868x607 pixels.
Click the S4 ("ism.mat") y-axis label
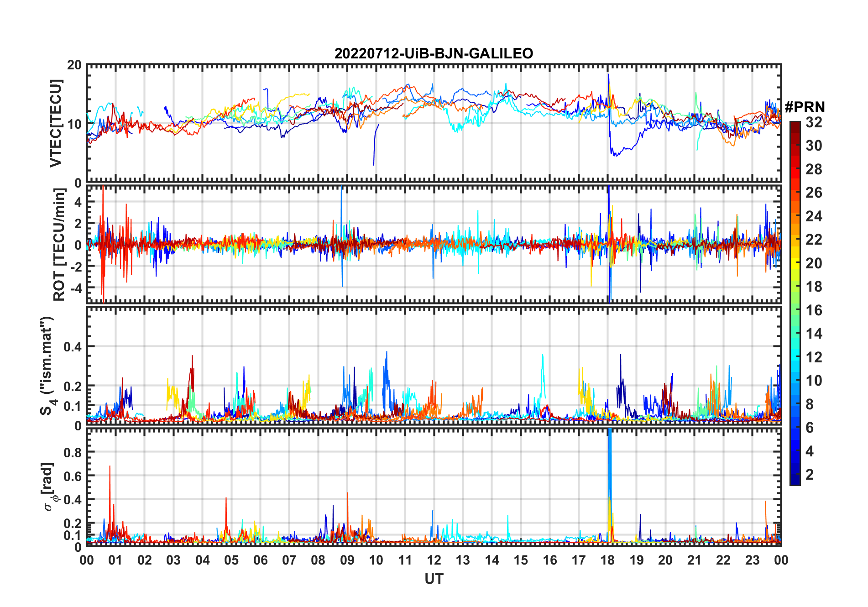pyautogui.click(x=47, y=366)
